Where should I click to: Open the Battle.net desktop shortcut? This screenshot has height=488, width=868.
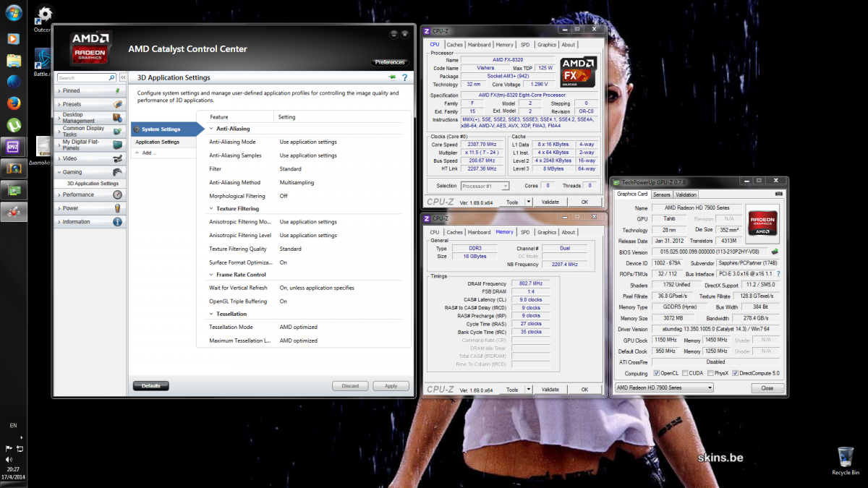click(43, 62)
